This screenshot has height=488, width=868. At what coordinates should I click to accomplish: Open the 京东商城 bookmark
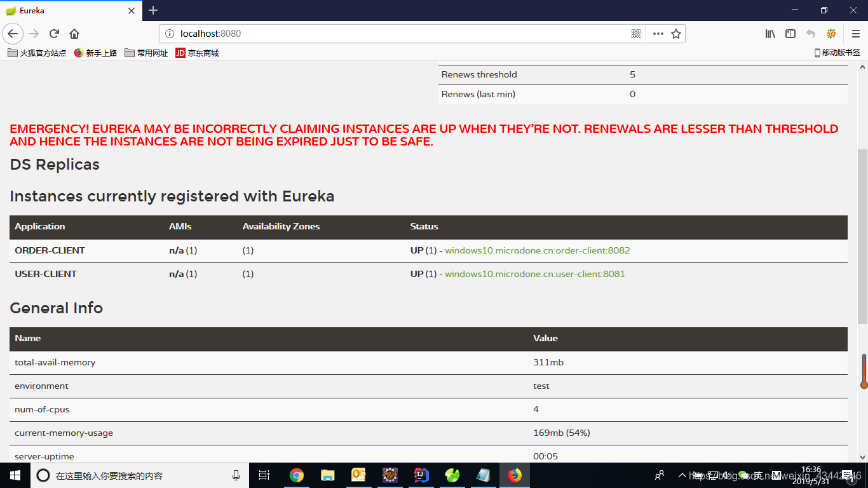pyautogui.click(x=197, y=53)
